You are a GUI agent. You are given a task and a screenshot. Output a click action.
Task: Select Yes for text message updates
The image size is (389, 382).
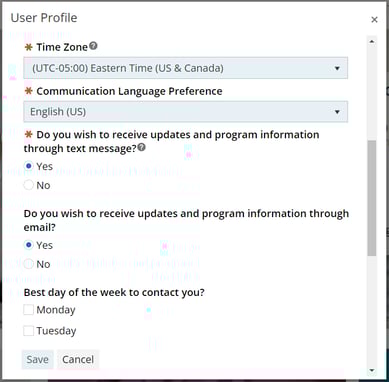29,166
